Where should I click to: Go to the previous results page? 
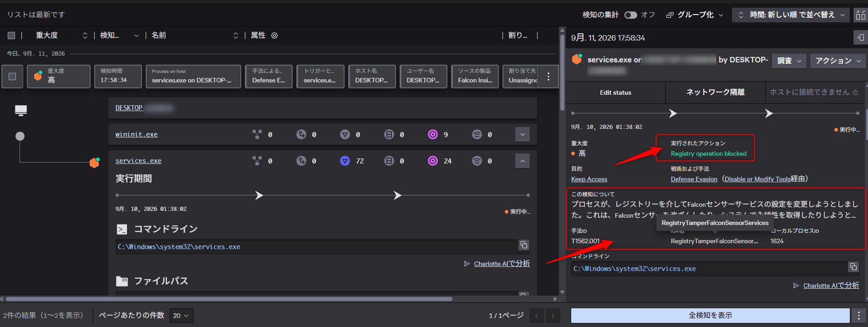(x=537, y=316)
